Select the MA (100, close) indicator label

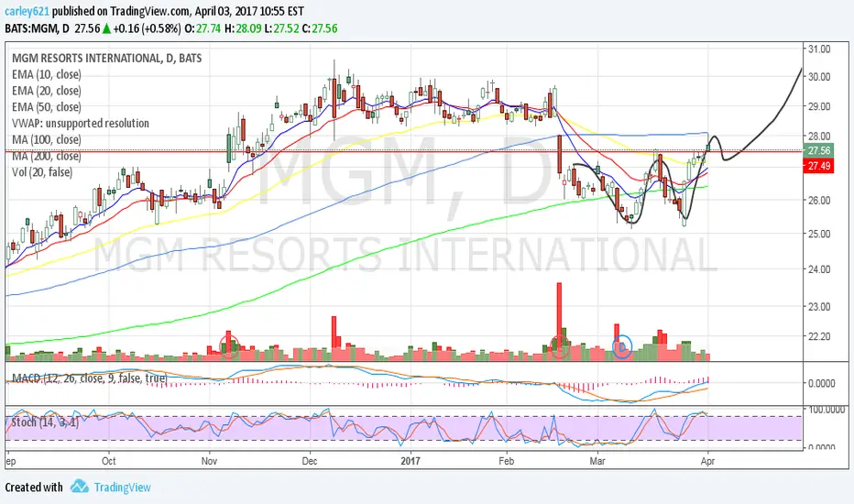[47, 140]
